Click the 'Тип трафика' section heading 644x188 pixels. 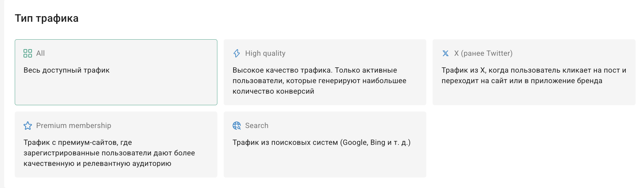tap(47, 18)
